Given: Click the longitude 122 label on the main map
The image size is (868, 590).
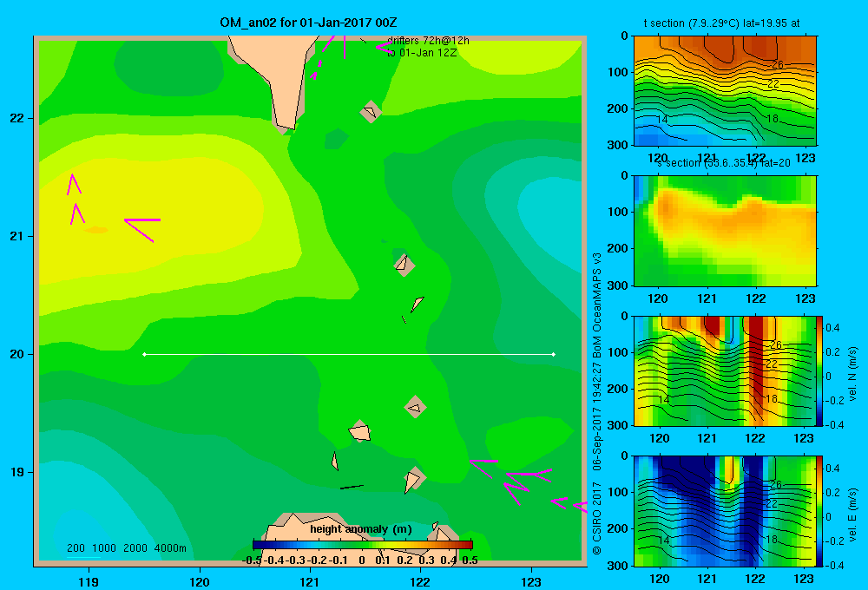Looking at the screenshot, I should click(420, 581).
